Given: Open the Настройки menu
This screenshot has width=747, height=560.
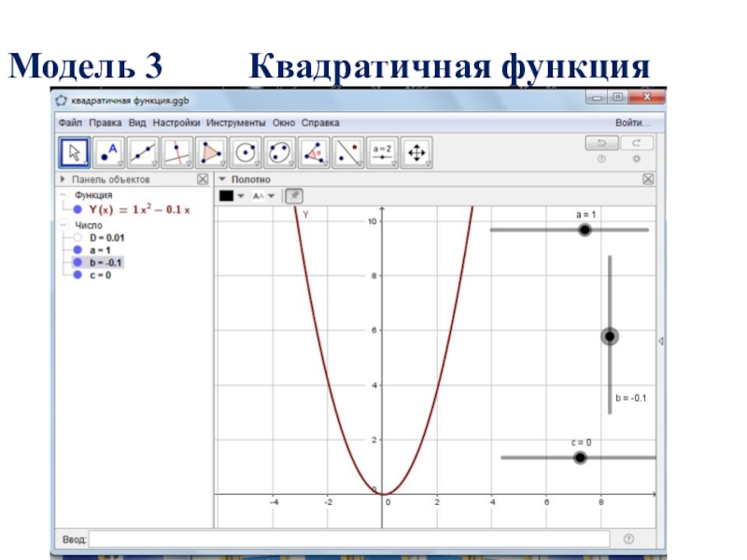Looking at the screenshot, I should [176, 123].
